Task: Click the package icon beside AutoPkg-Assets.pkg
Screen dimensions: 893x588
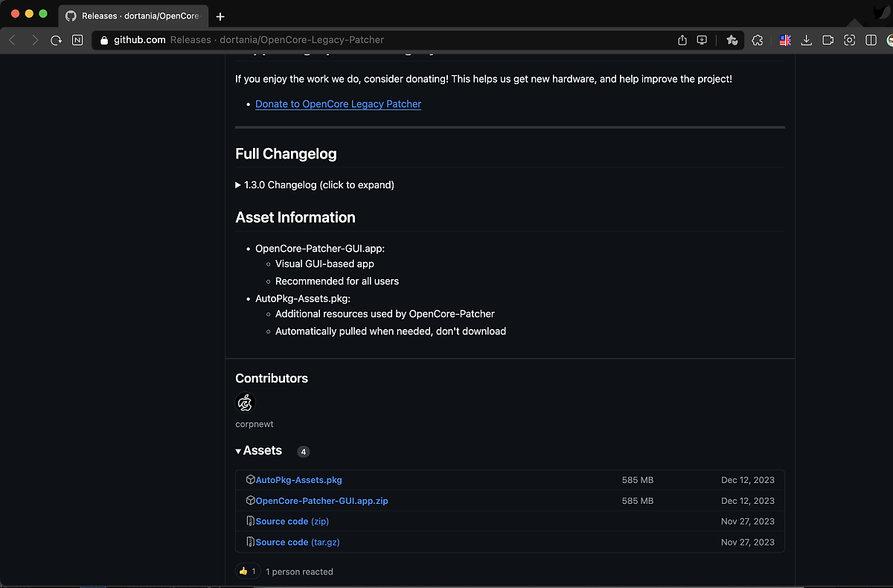Action: [251, 480]
